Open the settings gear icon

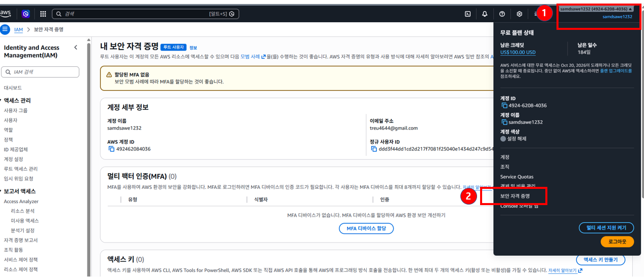pos(519,14)
